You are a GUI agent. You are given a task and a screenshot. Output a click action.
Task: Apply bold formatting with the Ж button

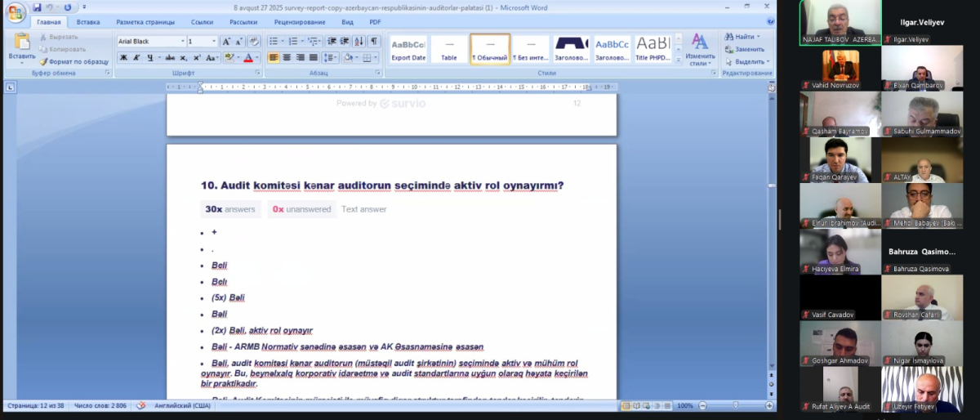123,58
